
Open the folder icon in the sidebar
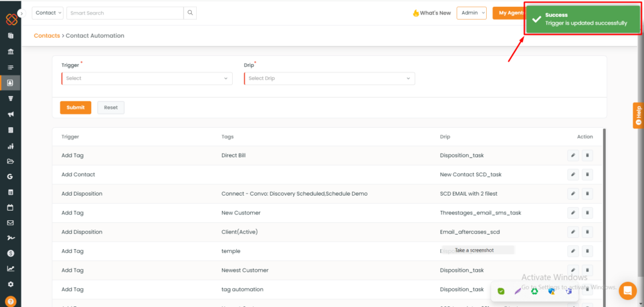tap(11, 161)
